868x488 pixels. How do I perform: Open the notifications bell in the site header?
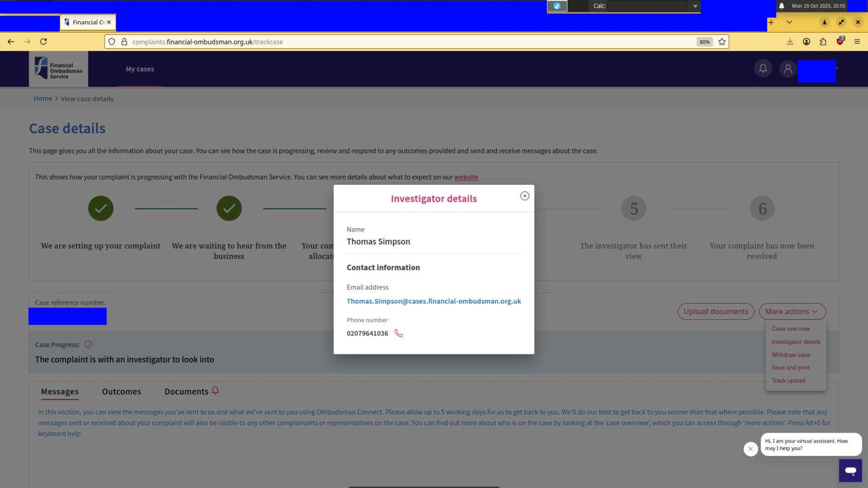tap(763, 69)
